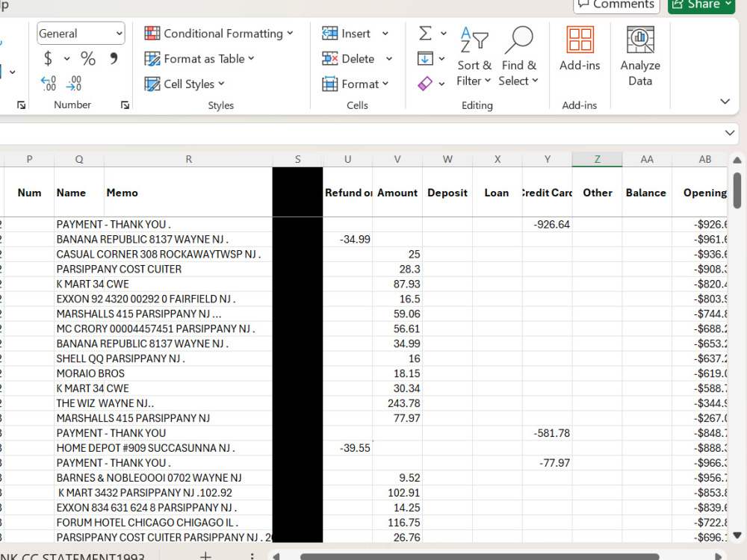The height and width of the screenshot is (560, 747).
Task: Open sheet tab options three-dot menu
Action: point(252,556)
